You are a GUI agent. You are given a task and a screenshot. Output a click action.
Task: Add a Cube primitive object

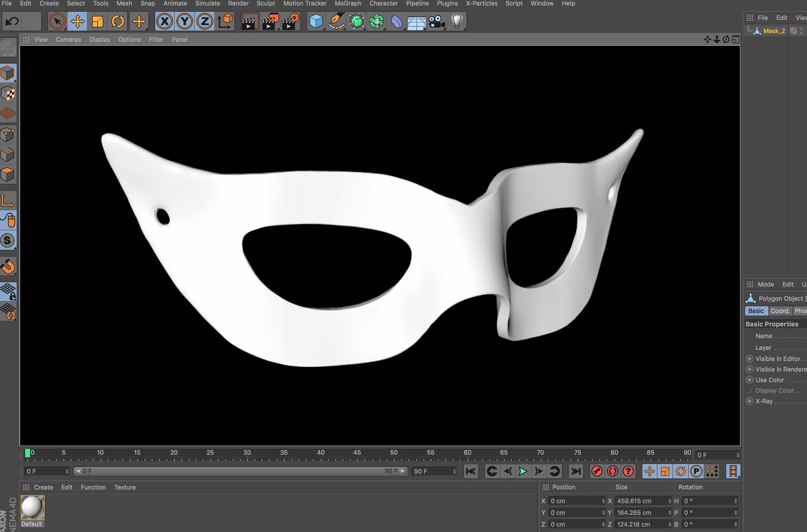(x=316, y=21)
